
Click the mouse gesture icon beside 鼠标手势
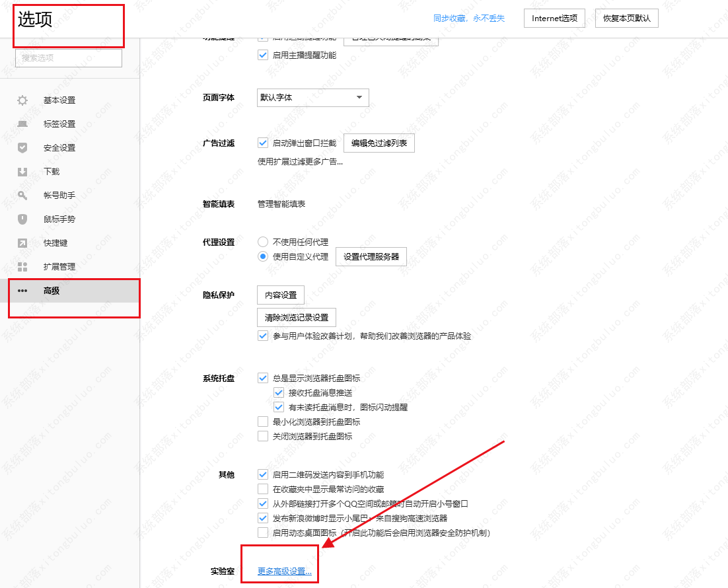(22, 219)
